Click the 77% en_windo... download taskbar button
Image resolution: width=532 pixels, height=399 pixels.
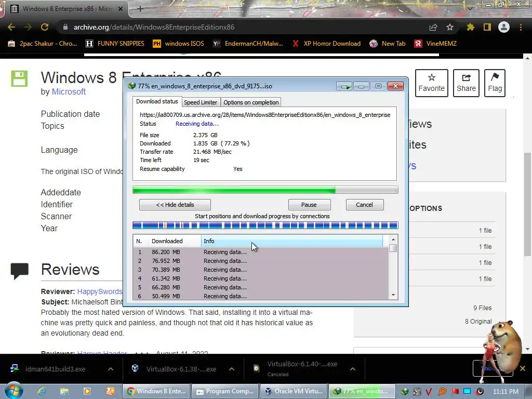tap(362, 391)
